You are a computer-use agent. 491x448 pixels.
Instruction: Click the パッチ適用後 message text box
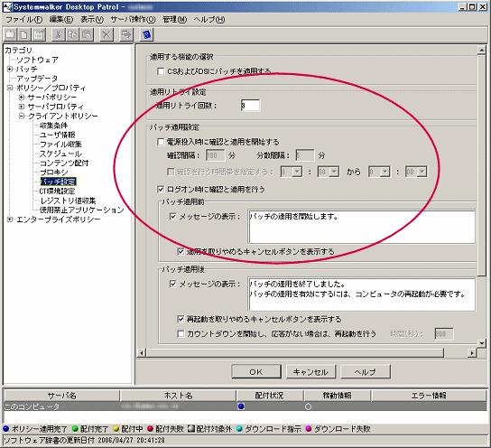pos(362,294)
